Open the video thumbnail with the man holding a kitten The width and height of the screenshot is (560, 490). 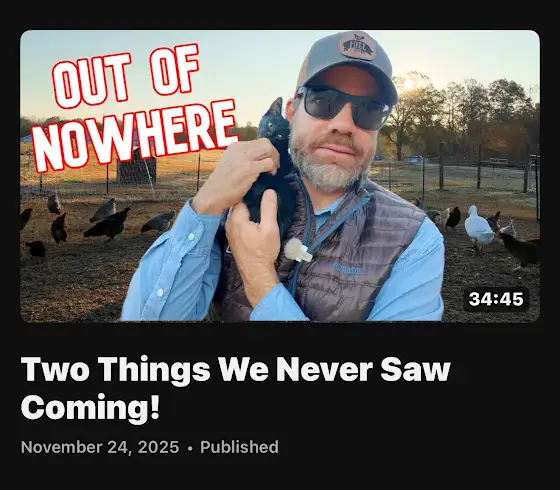point(280,176)
